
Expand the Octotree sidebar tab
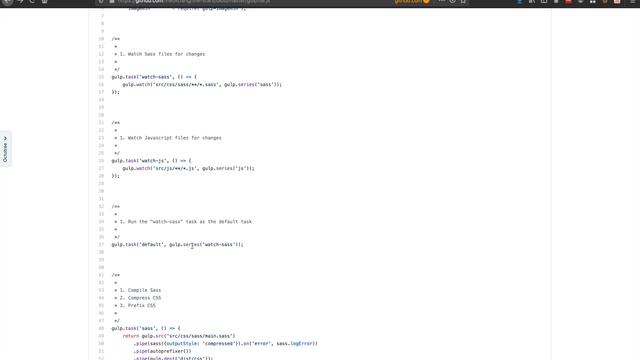pos(5,149)
